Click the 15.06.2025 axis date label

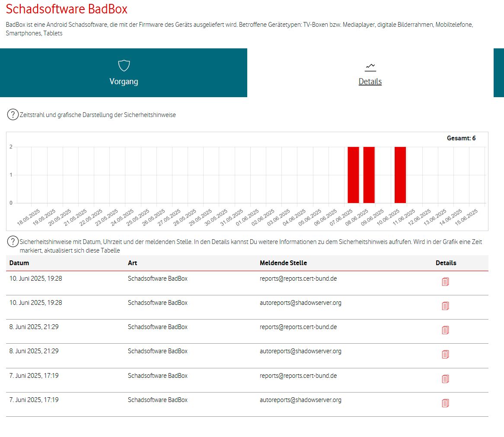coord(466,217)
